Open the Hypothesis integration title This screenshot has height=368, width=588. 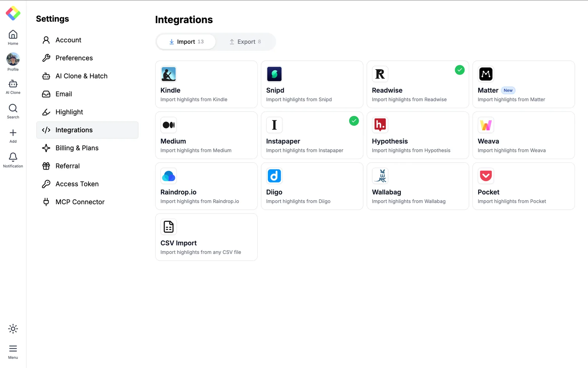390,141
